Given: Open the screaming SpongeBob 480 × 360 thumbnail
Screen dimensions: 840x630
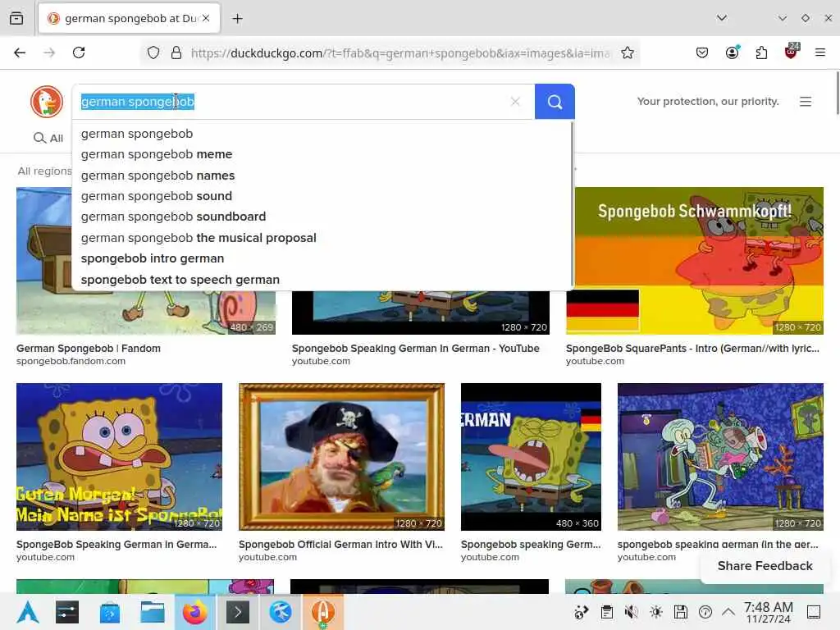Looking at the screenshot, I should 531,456.
